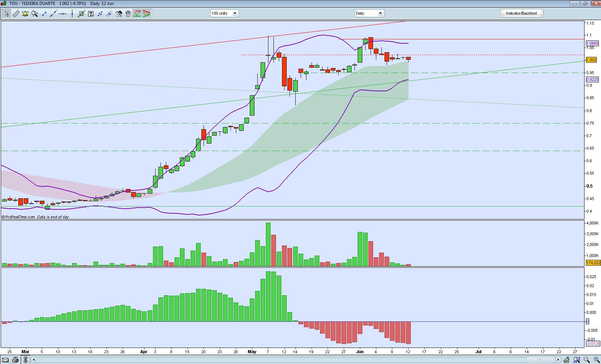Open the alert bell tool
The image size is (601, 364).
pos(25,14)
